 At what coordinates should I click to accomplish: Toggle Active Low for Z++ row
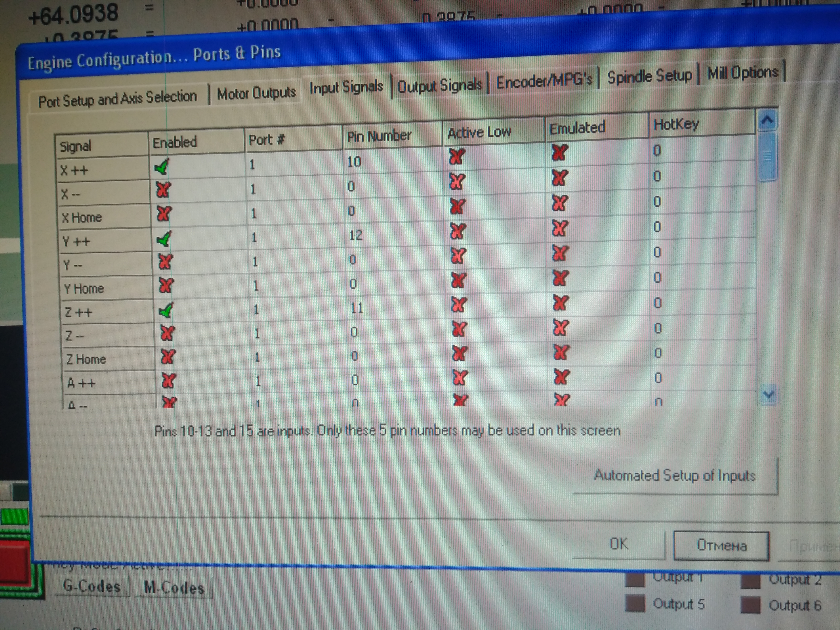[459, 304]
